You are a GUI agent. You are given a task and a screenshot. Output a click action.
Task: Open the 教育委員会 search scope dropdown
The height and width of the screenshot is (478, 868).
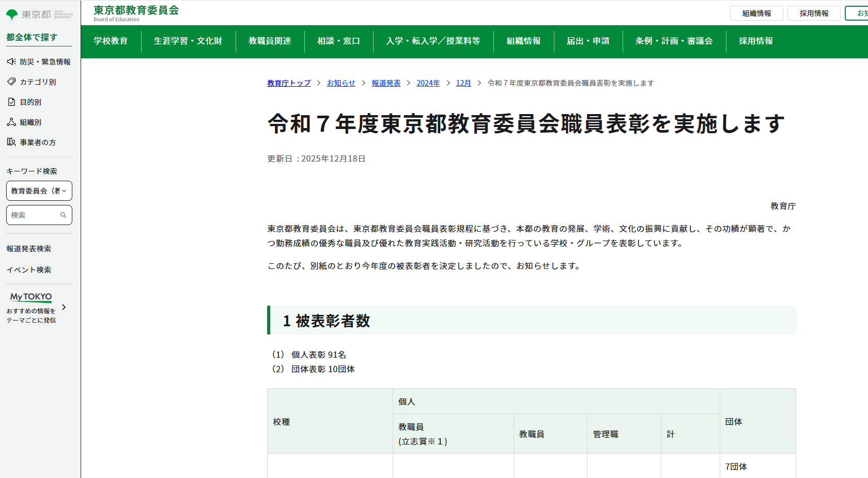(39, 190)
